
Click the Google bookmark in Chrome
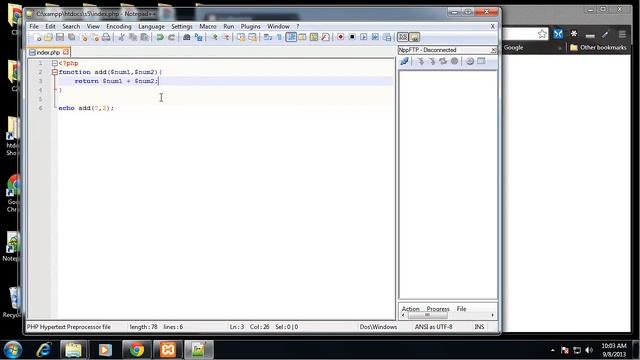point(513,48)
